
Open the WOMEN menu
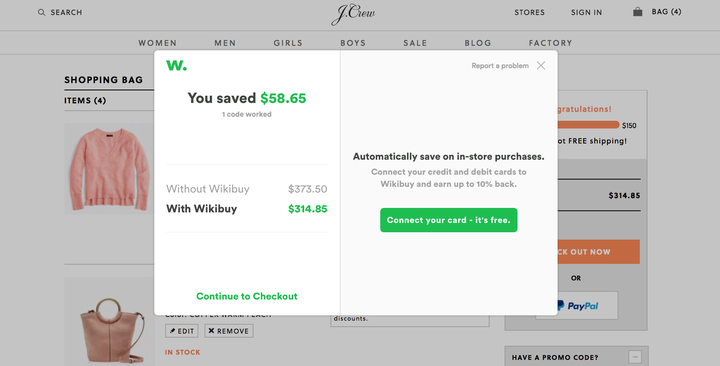(158, 43)
